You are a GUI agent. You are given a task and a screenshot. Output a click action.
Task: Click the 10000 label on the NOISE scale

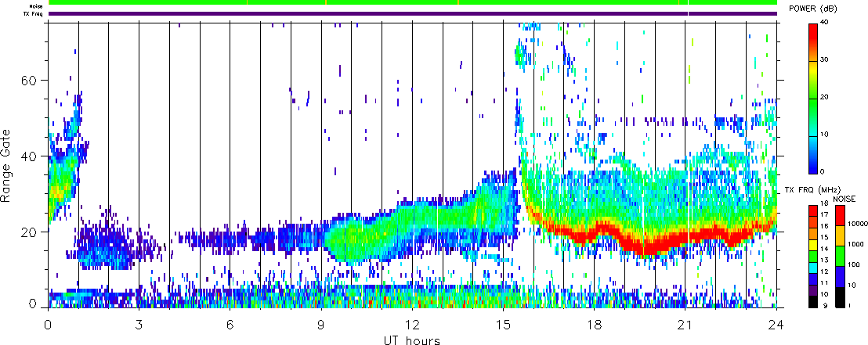point(857,224)
